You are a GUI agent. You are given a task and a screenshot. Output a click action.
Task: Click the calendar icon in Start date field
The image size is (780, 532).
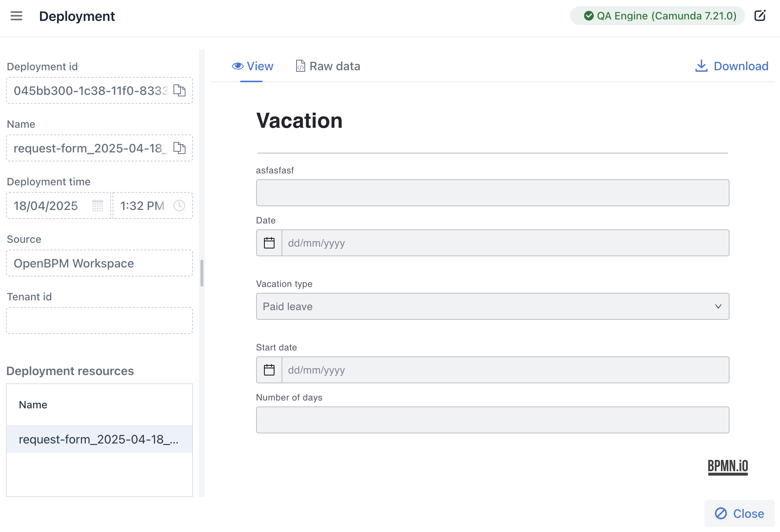(x=269, y=370)
